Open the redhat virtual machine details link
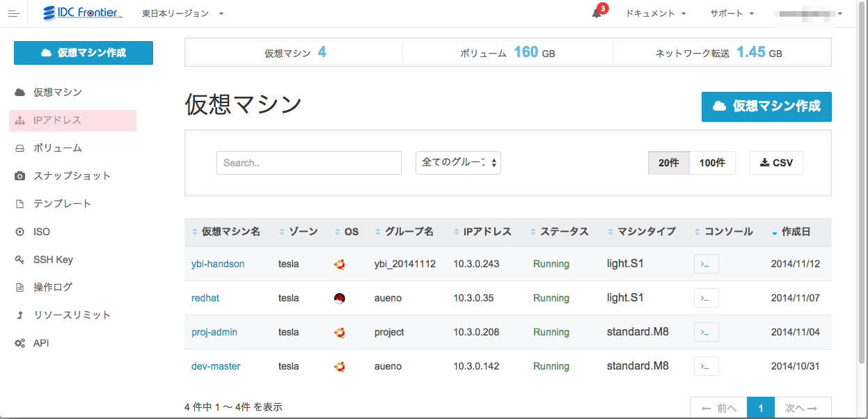Screen dimensions: 868x419 (205, 298)
